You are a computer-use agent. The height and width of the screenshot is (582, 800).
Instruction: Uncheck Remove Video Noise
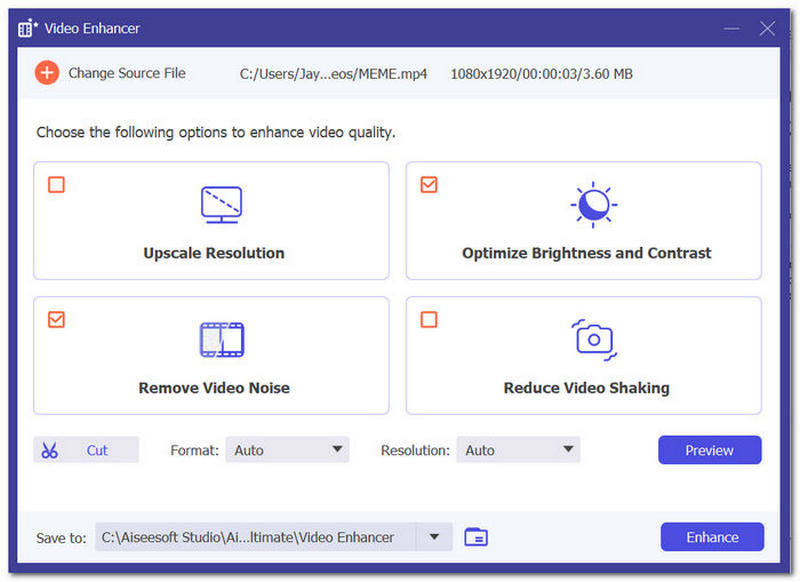click(x=56, y=320)
